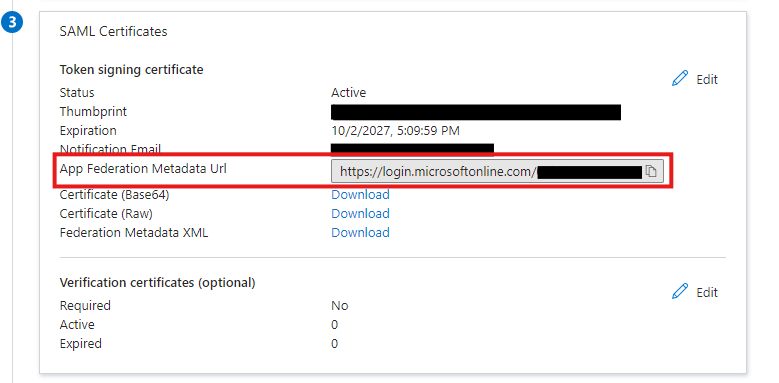Click the Verification certificates (optional) heading

[x=157, y=283]
